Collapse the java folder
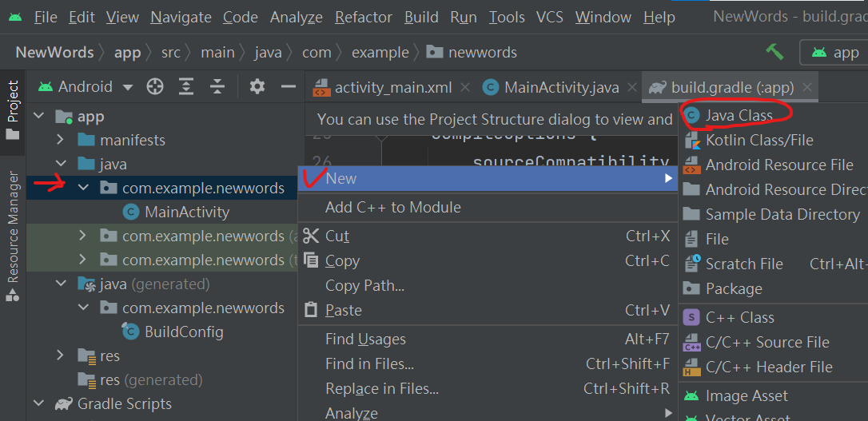The height and width of the screenshot is (421, 868). tap(60, 165)
